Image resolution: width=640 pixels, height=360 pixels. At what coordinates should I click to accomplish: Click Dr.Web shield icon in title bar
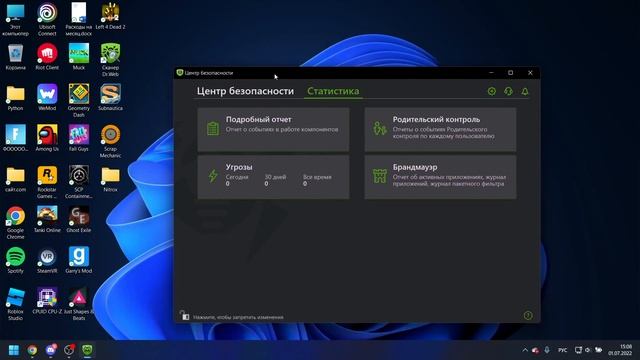(180, 73)
